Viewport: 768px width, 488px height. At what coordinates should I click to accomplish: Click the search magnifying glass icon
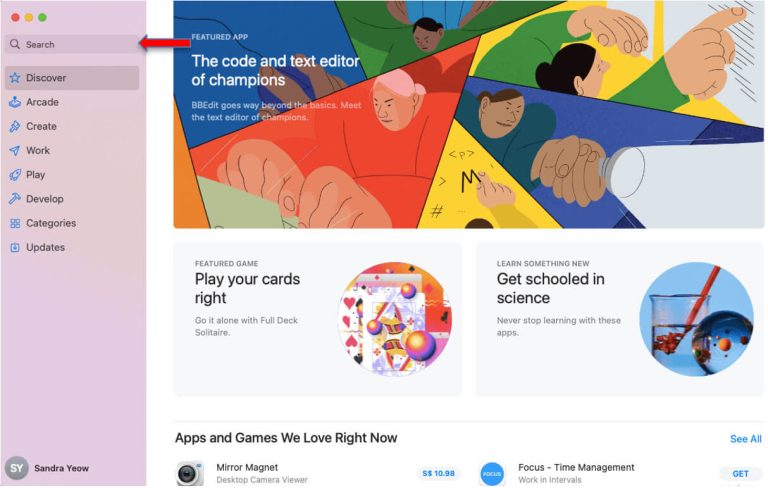15,44
